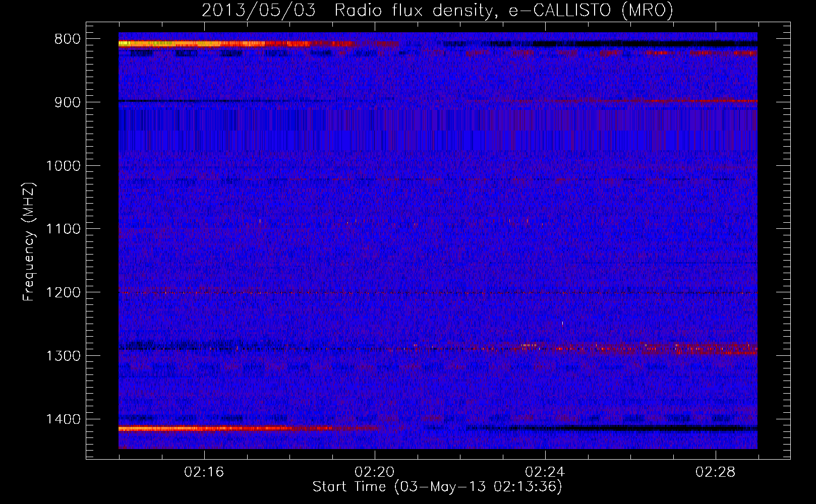The image size is (816, 504).
Task: Click the Frequency (MHZ) axis title
Action: coord(29,241)
